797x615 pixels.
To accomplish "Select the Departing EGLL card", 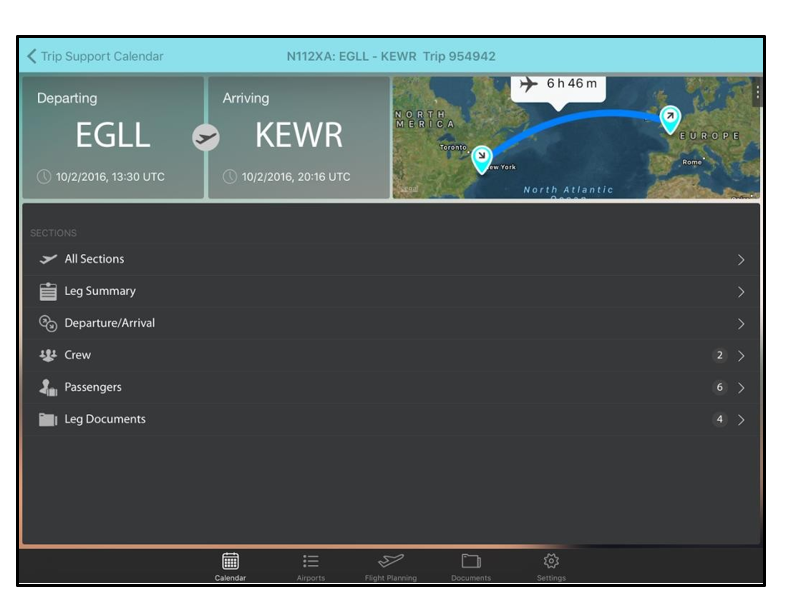I will point(112,138).
